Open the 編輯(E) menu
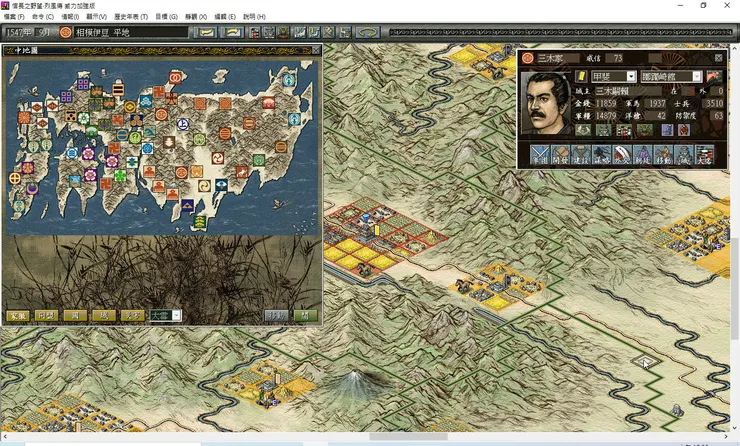 [225, 17]
